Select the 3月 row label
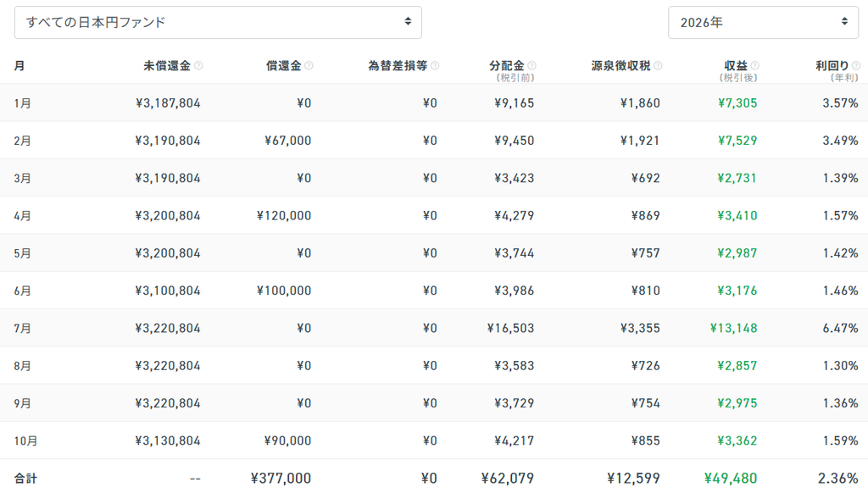Image resolution: width=868 pixels, height=493 pixels. [x=23, y=179]
